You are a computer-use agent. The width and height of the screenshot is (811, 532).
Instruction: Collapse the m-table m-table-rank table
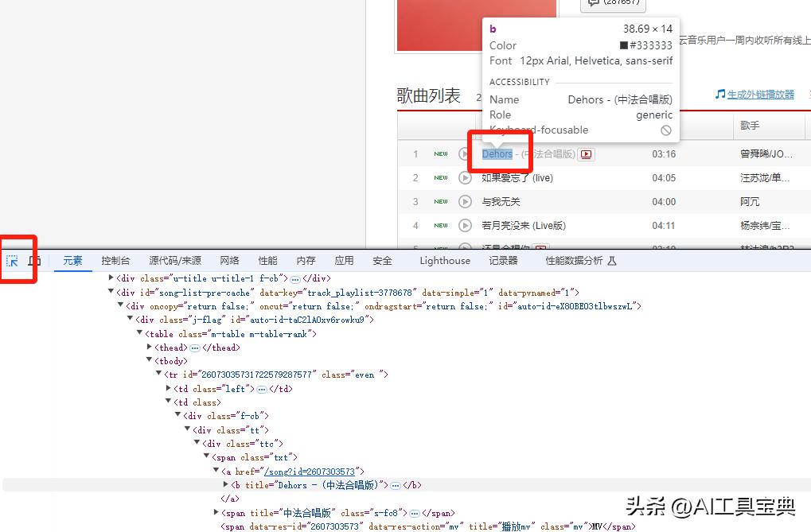pyautogui.click(x=139, y=333)
